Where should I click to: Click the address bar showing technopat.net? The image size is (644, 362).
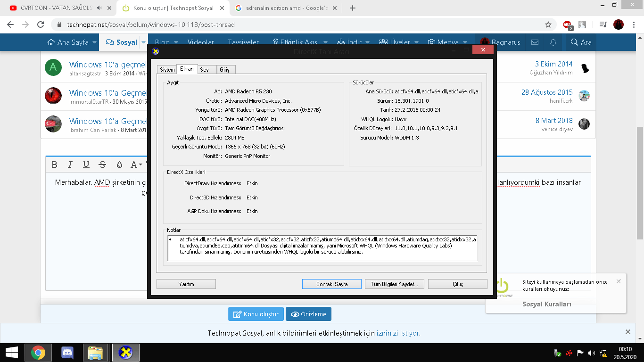[302, 25]
